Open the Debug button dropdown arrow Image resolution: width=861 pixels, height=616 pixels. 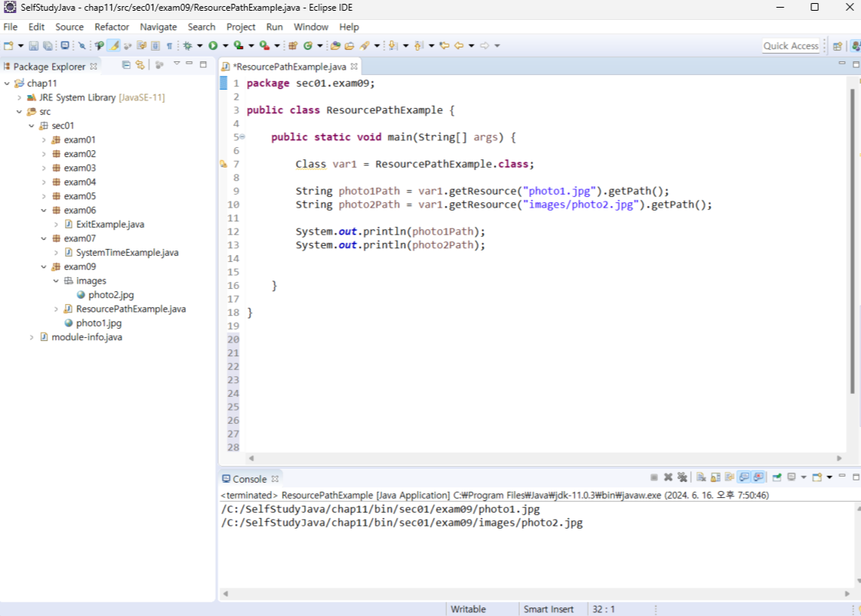pyautogui.click(x=199, y=45)
